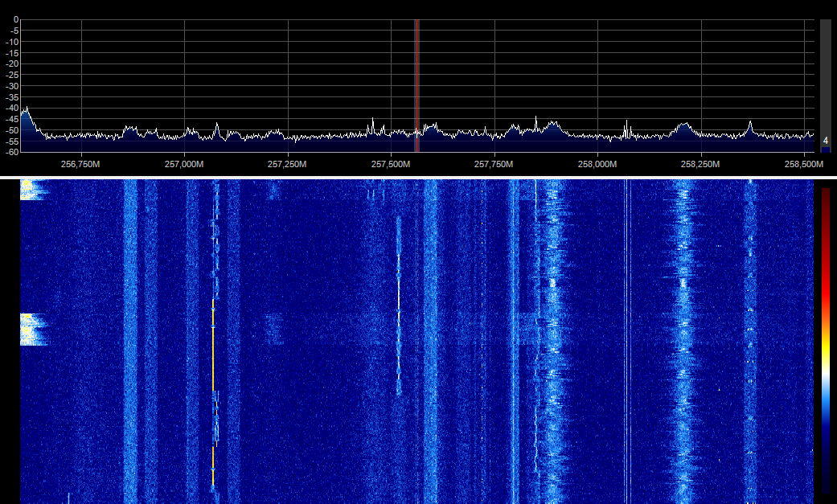Click the 258,000M frequency axis label
This screenshot has width=837, height=504.
click(597, 165)
